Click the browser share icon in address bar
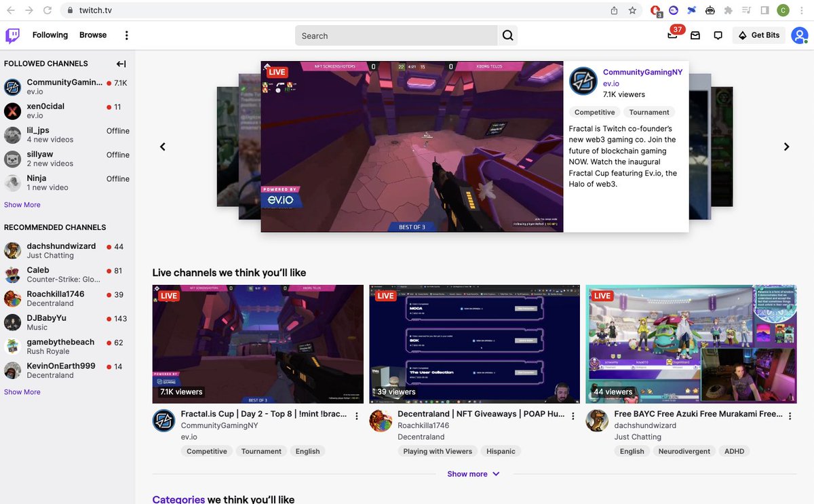 [x=614, y=10]
